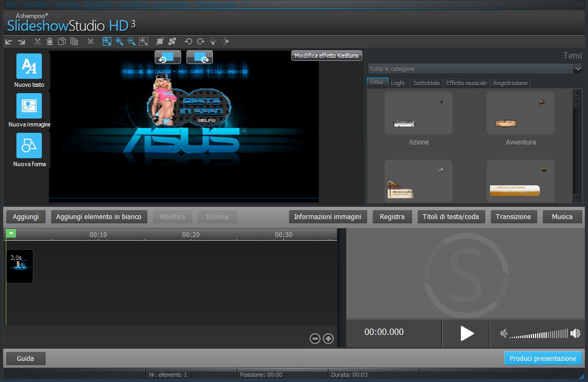Viewport: 588px width, 382px height.
Task: Click the Transizione button
Action: (x=513, y=217)
